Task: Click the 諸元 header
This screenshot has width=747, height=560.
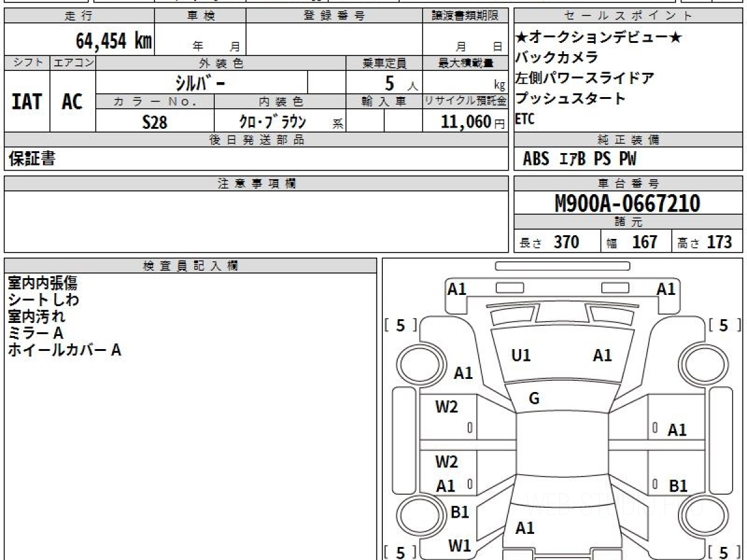Action: [x=629, y=222]
